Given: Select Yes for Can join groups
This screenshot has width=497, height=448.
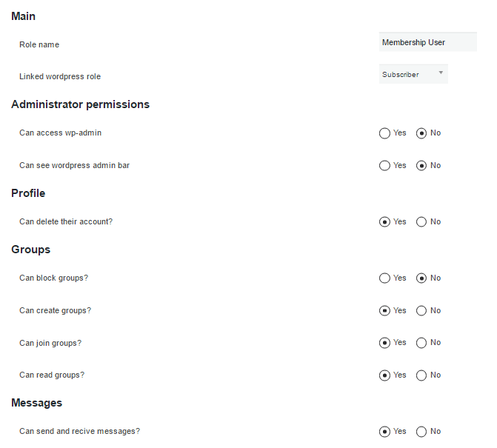Looking at the screenshot, I should (384, 343).
